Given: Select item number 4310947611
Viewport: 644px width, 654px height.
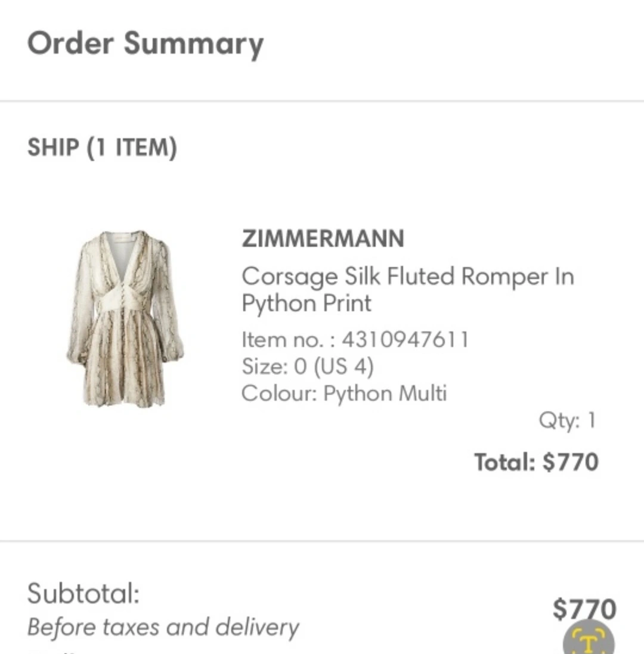Looking at the screenshot, I should (x=405, y=340).
